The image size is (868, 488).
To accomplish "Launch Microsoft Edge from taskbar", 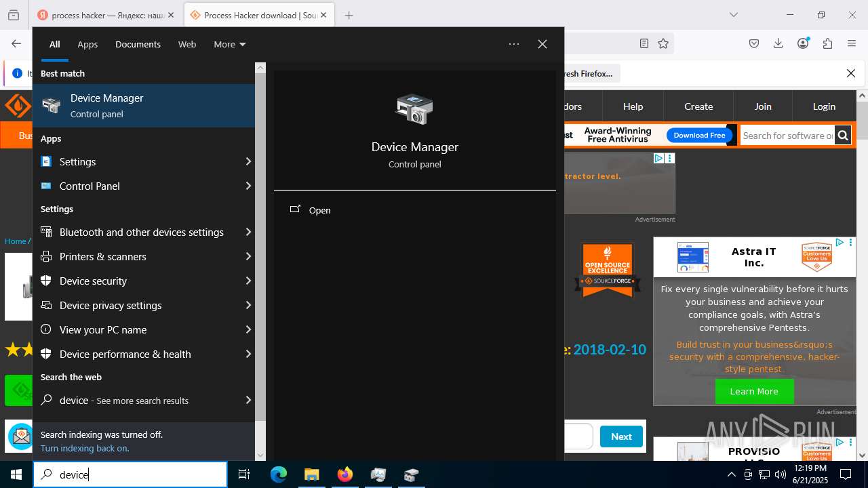I will click(x=279, y=474).
